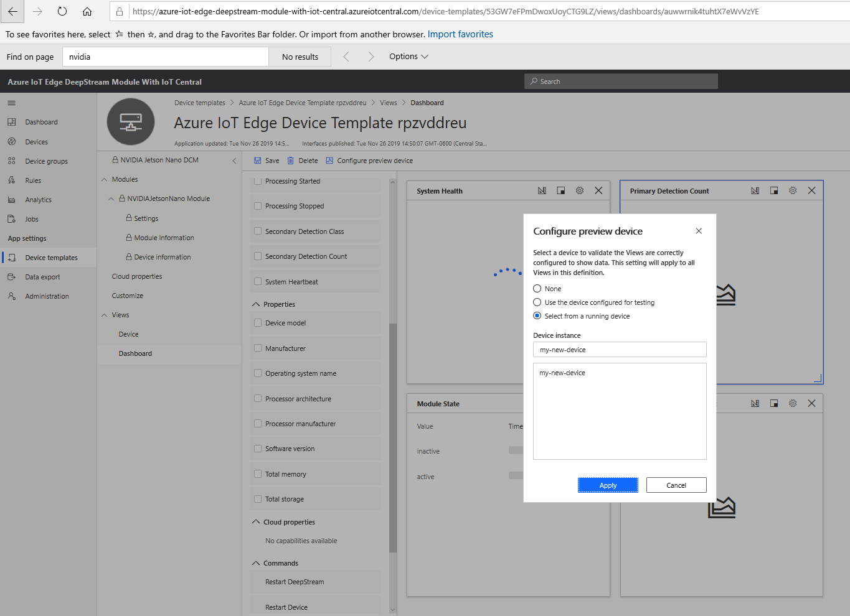
Task: Select from a running device radio
Action: pyautogui.click(x=537, y=316)
